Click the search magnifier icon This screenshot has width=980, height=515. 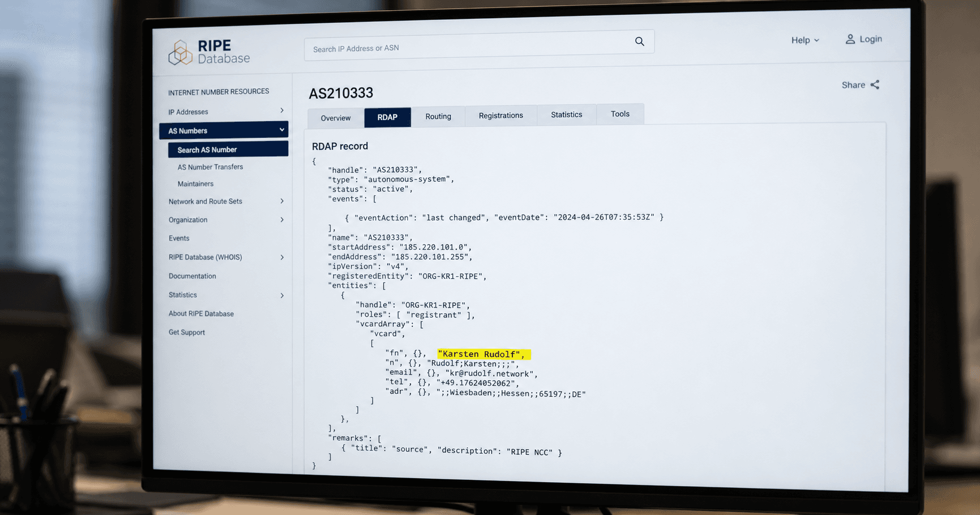click(x=639, y=41)
